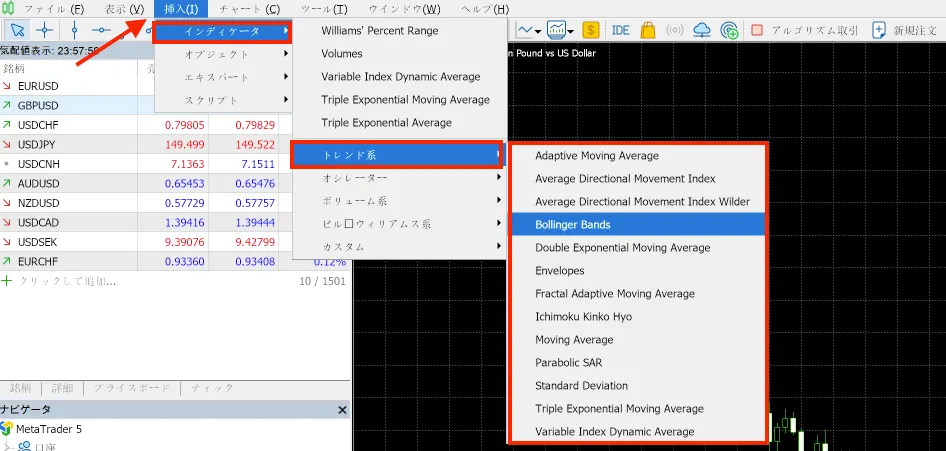946x451 pixels.
Task: Toggle アルゴリズム取引 algo trading button
Action: coord(804,30)
